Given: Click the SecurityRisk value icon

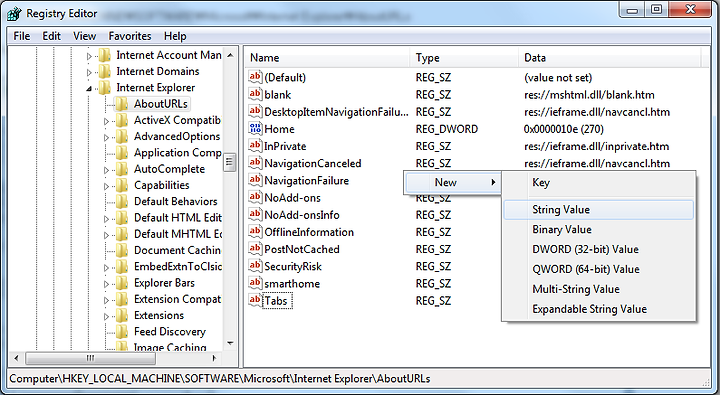Looking at the screenshot, I should pos(255,266).
